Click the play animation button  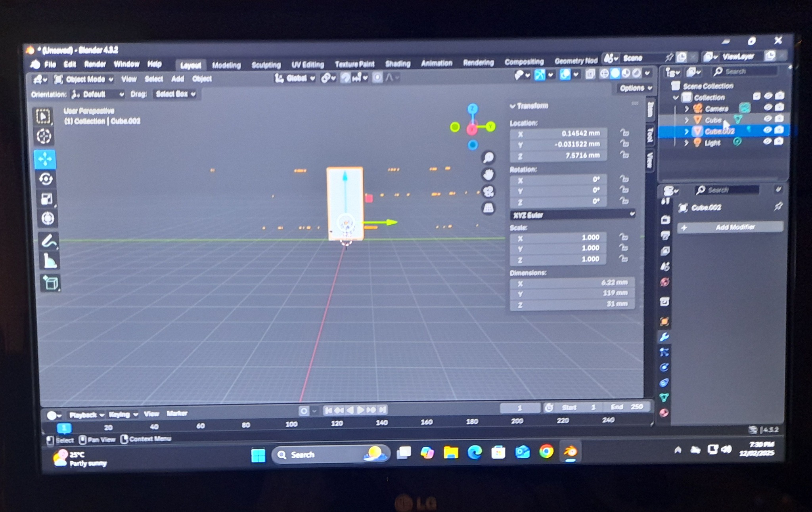[360, 410]
